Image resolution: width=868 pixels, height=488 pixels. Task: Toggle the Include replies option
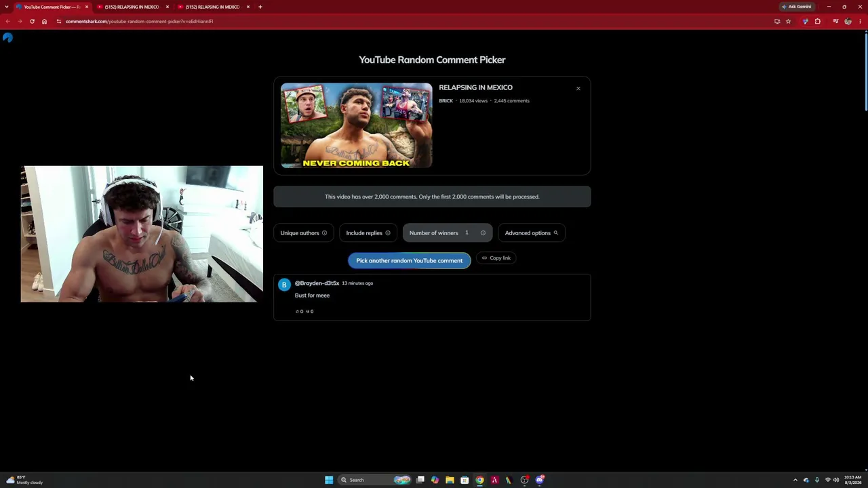click(x=368, y=233)
